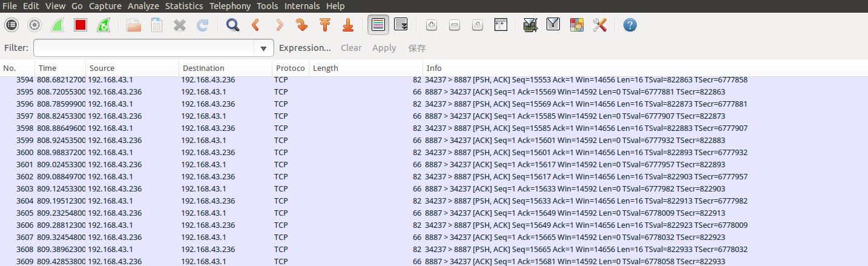The width and height of the screenshot is (868, 266).
Task: Open the Tools menu
Action: coord(268,6)
